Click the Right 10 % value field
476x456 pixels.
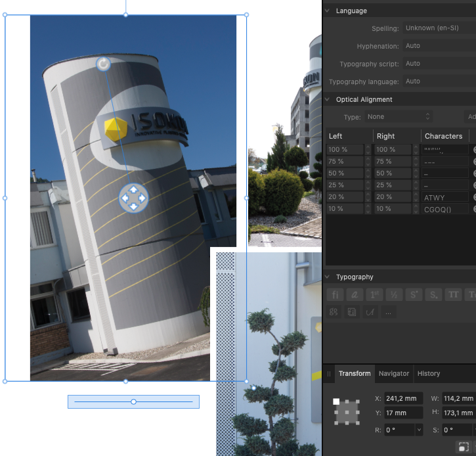(393, 209)
